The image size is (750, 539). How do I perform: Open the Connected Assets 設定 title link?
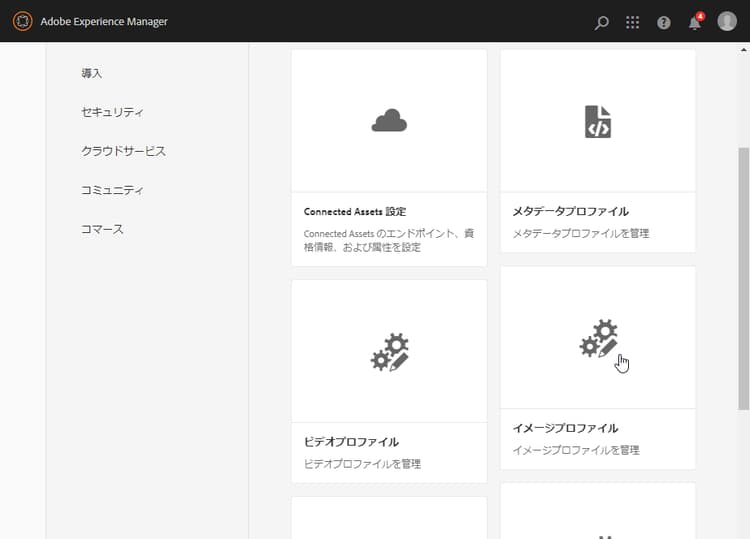click(x=355, y=211)
